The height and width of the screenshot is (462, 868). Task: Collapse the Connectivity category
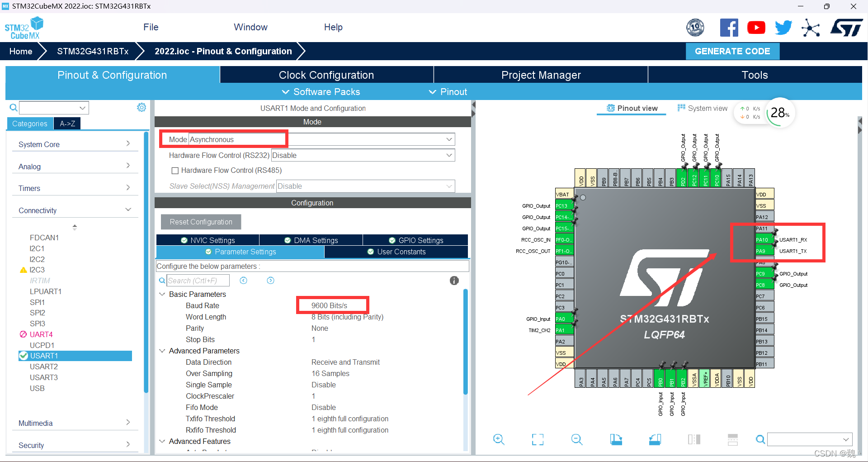(75, 210)
